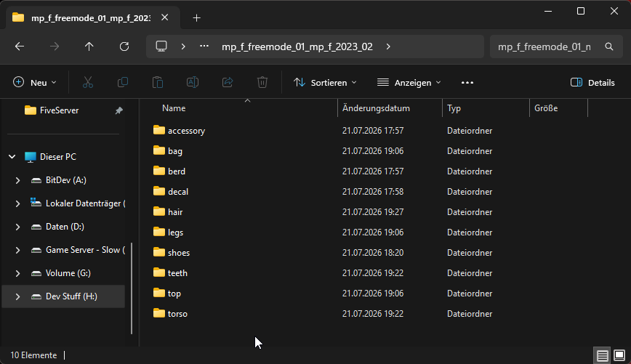Image resolution: width=631 pixels, height=364 pixels.
Task: Go up one directory level
Action: (89, 46)
